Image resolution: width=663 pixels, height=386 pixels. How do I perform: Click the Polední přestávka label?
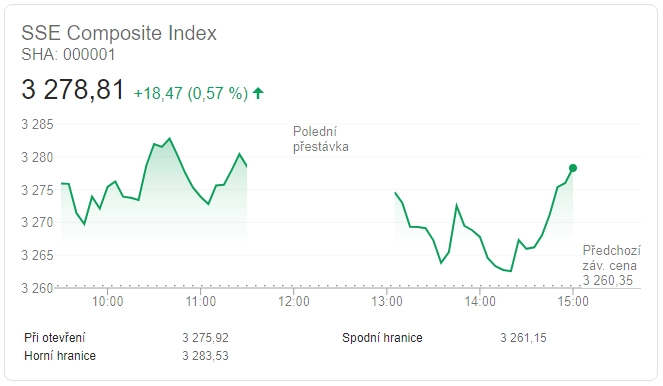[321, 139]
